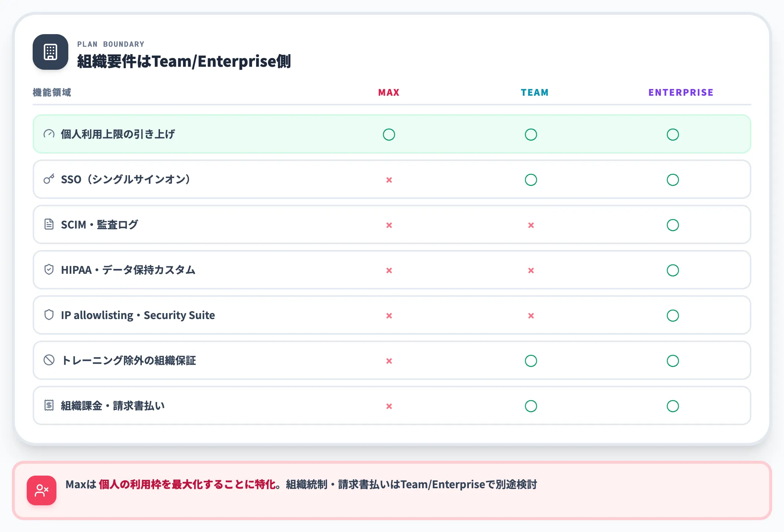Click the key icon in the SSO row

[49, 179]
